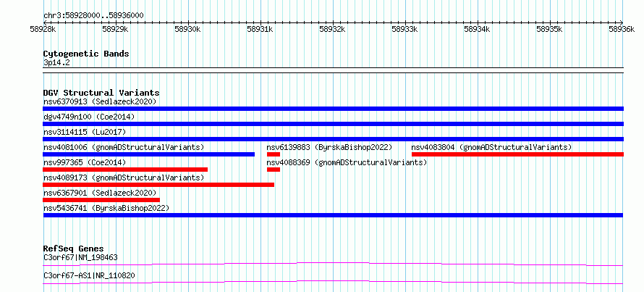Open the nsv4089173 (gnomADStructuralVariants) label
This screenshot has height=292, width=644.
tap(124, 178)
